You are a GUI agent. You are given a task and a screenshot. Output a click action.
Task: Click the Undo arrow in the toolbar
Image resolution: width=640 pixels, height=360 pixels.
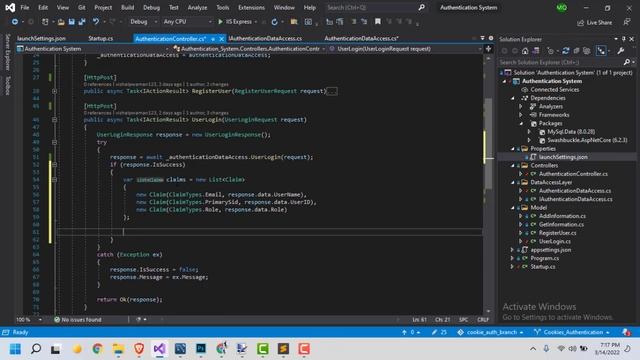pos(96,21)
